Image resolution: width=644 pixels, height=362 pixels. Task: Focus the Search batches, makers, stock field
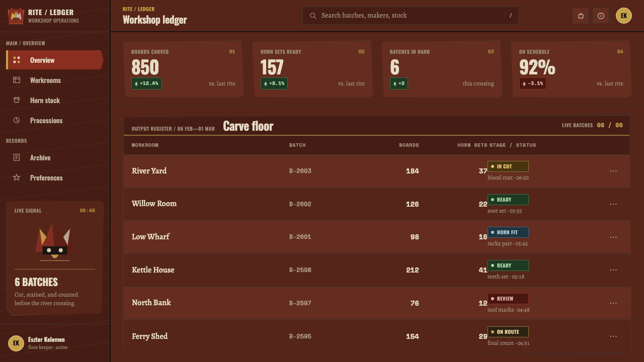(411, 16)
